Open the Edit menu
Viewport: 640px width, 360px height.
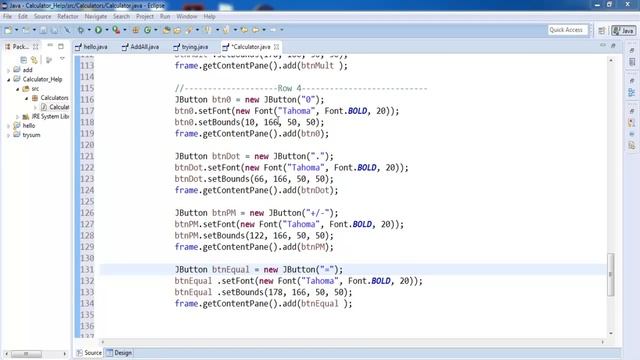23,16
